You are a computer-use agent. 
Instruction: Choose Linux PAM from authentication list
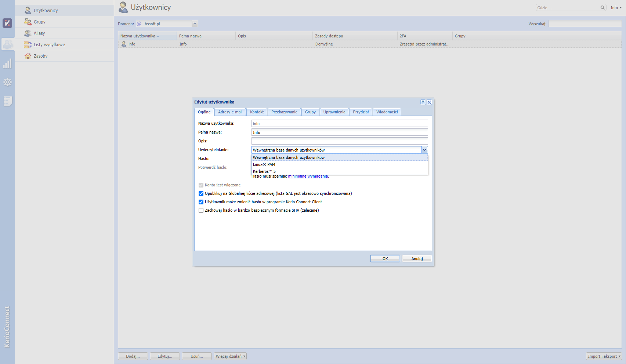click(264, 164)
